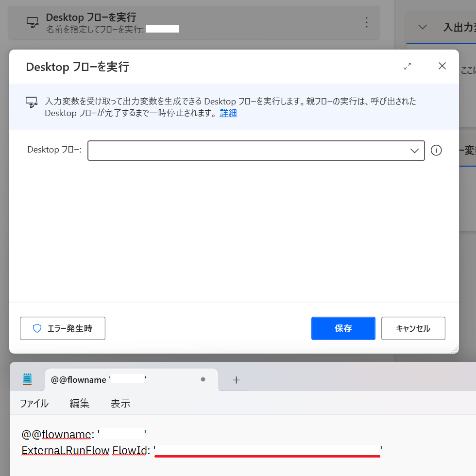
Task: Click the unsaved dot on the Notepad tab
Action: [203, 379]
